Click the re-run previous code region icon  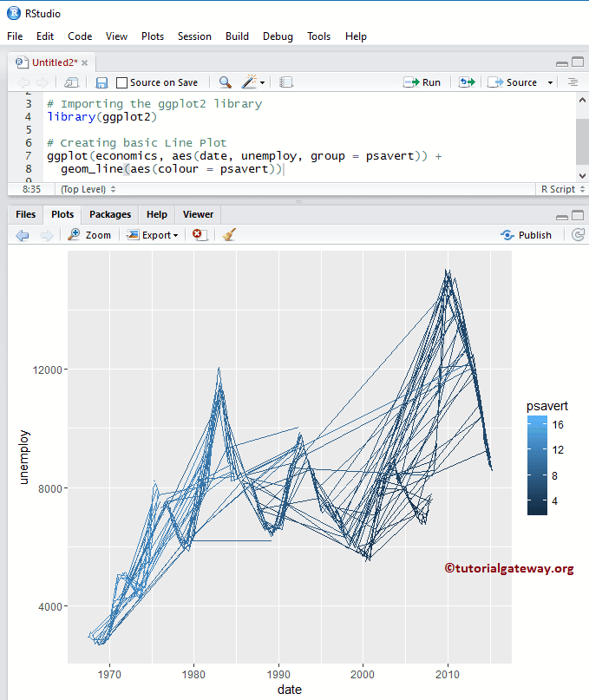point(467,82)
